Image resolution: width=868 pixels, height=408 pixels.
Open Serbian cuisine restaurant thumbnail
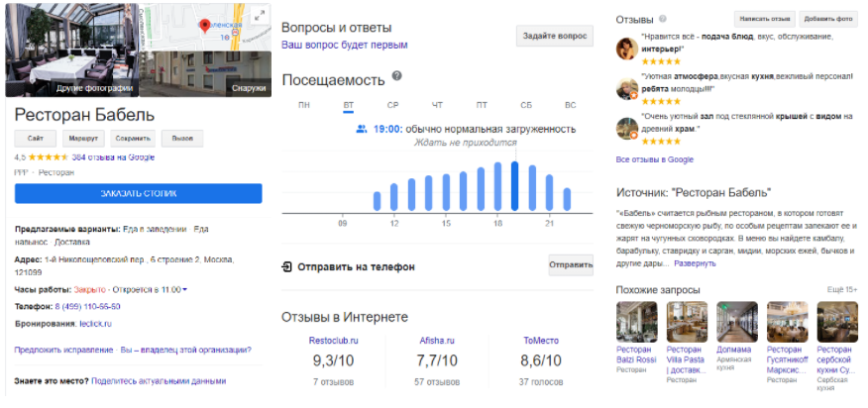coord(837,322)
